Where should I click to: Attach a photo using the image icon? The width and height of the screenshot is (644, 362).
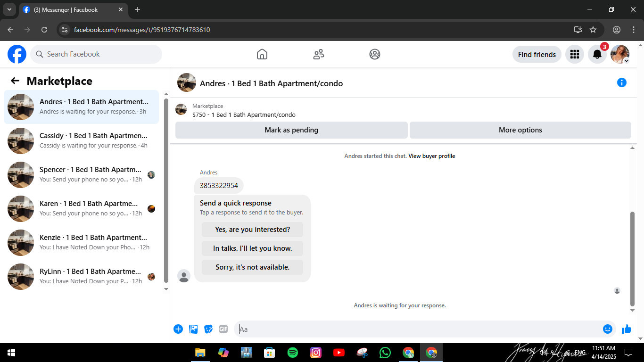point(193,329)
